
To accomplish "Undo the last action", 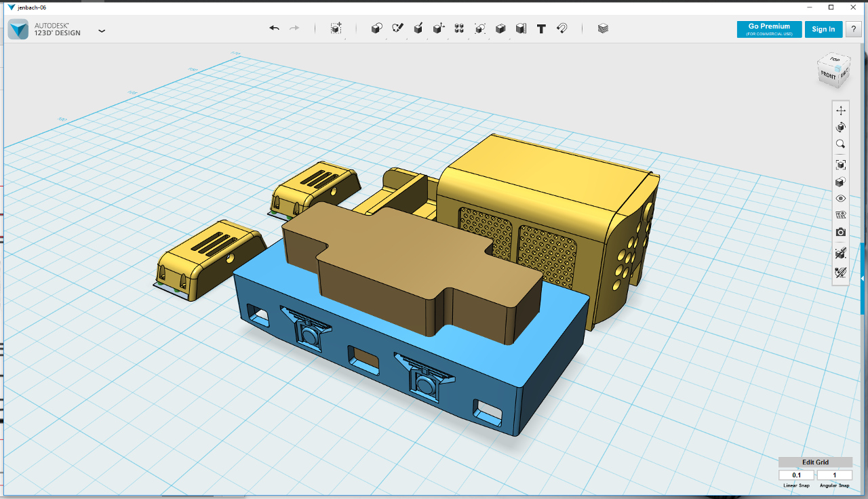I will [x=274, y=28].
